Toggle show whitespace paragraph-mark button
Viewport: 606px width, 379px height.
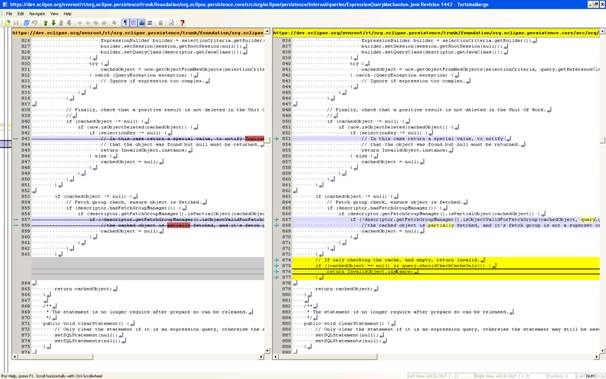click(x=125, y=23)
